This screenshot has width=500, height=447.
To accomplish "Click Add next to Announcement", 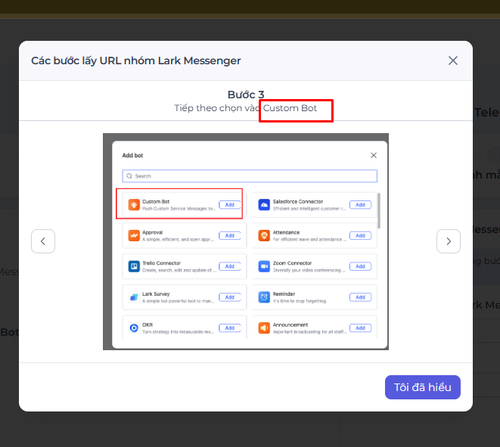I will point(360,328).
